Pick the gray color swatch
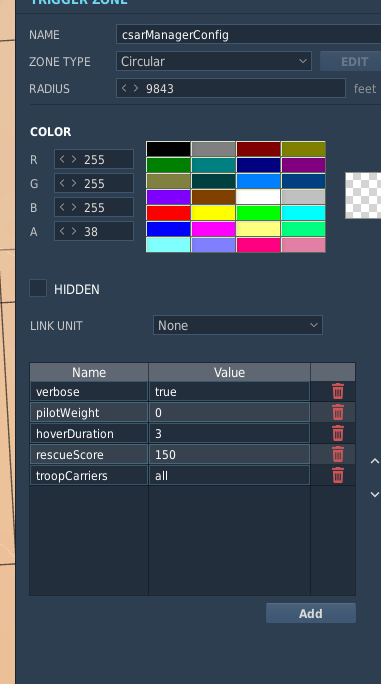Screen dimensions: 381x684 coord(213,149)
